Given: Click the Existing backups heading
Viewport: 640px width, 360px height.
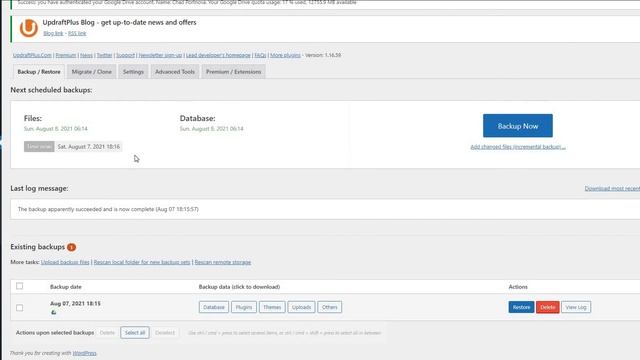Looking at the screenshot, I should point(38,247).
